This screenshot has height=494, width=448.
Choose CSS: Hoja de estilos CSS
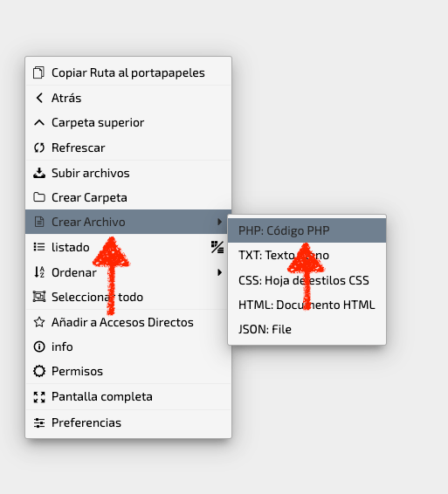[x=307, y=280]
